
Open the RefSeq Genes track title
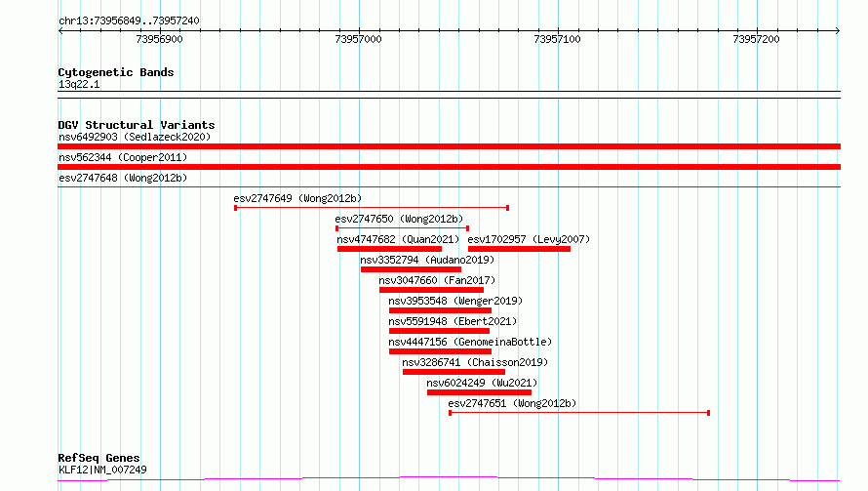click(x=99, y=459)
